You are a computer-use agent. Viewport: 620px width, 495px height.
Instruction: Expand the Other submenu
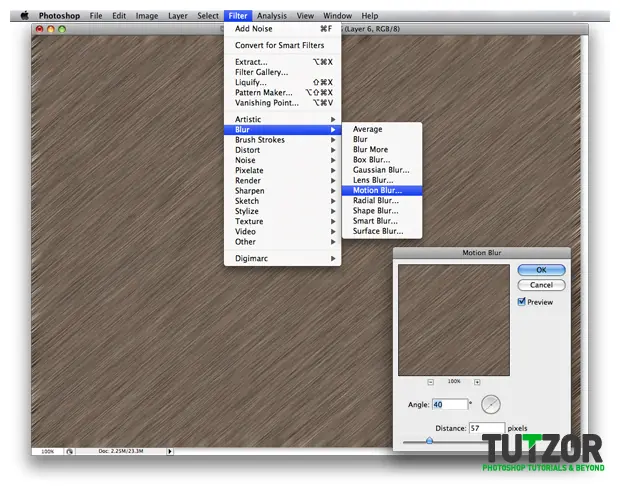click(282, 242)
